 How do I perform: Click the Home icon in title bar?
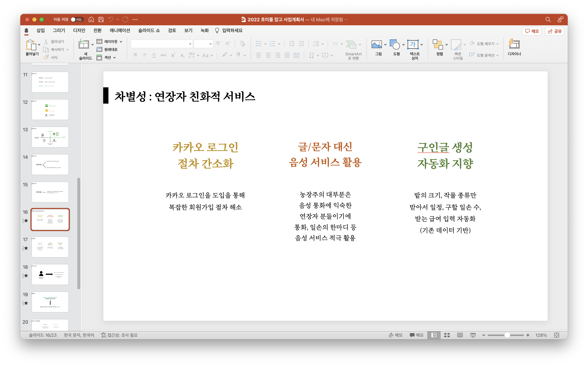(91, 20)
